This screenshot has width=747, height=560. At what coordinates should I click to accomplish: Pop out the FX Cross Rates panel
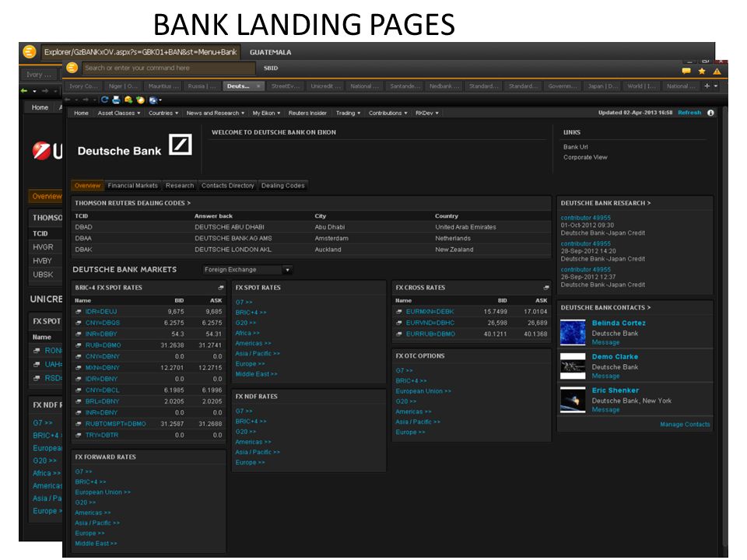point(546,288)
